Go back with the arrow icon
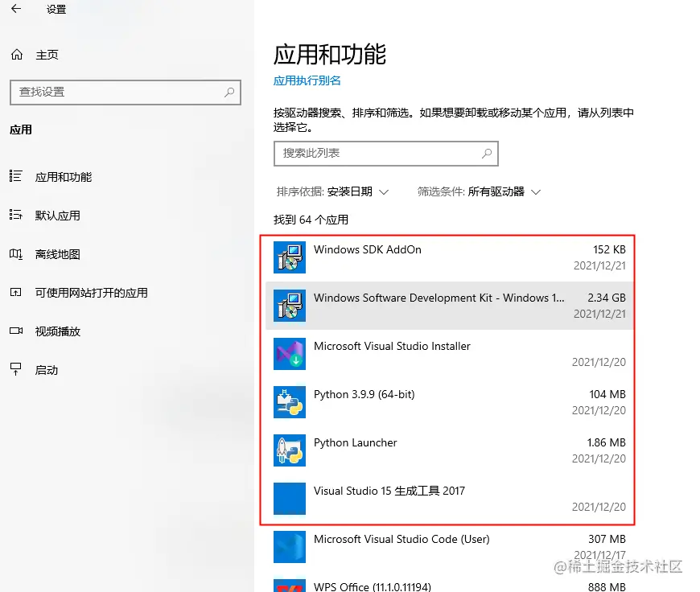This screenshot has height=592, width=700. (x=16, y=9)
